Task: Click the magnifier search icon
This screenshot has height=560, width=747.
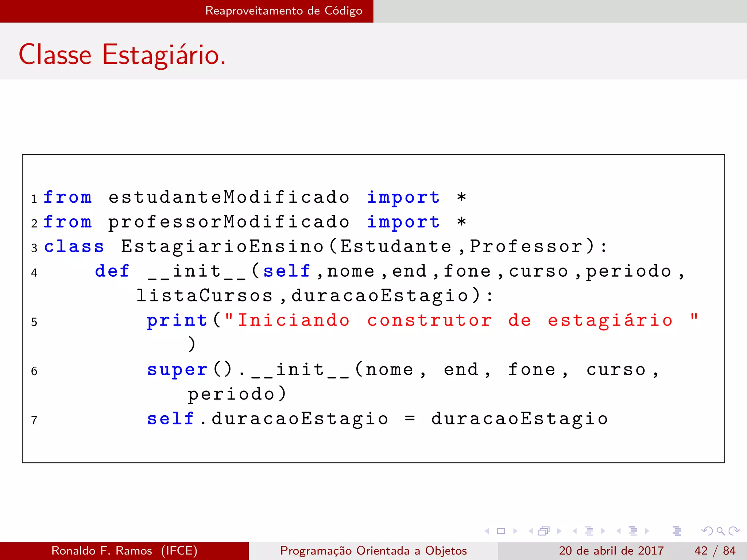Action: (x=720, y=531)
